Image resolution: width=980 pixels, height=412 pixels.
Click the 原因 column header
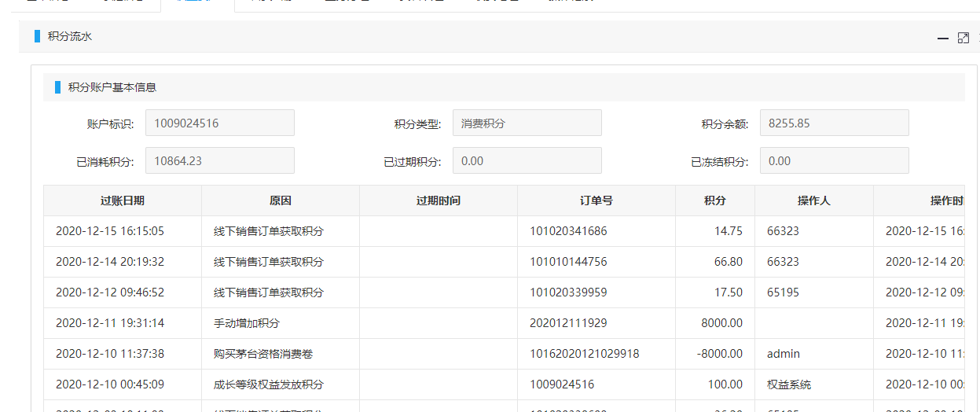tap(281, 200)
